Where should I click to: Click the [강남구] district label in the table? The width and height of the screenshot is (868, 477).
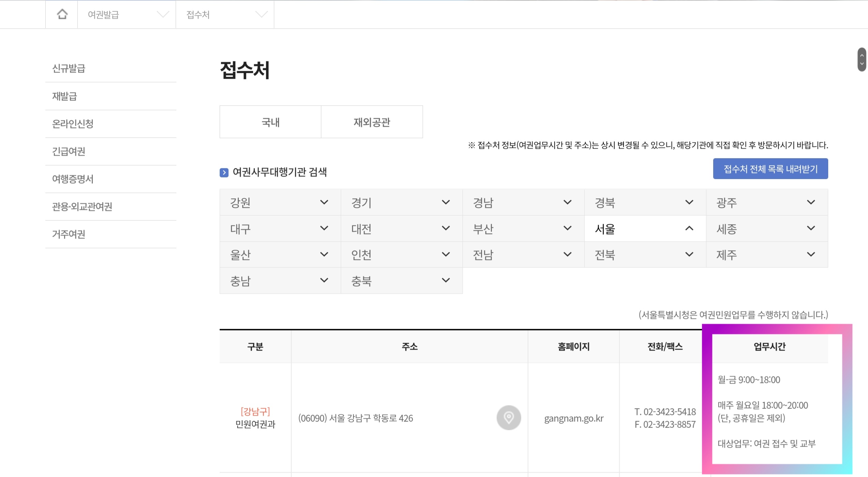click(x=255, y=412)
